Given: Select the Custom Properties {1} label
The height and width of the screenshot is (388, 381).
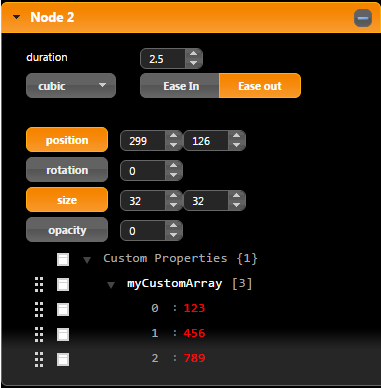Looking at the screenshot, I should click(180, 258).
